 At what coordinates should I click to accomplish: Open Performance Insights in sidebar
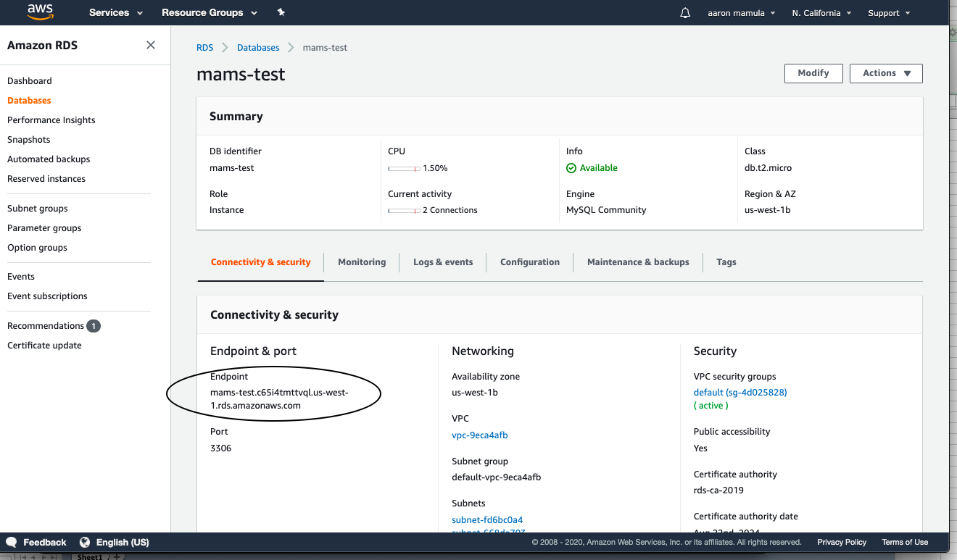tap(51, 120)
